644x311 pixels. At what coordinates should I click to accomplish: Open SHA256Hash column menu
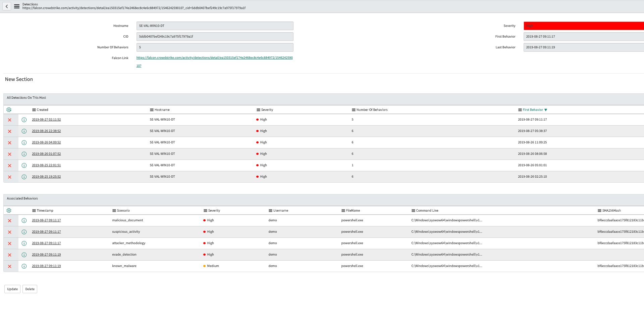coord(599,211)
